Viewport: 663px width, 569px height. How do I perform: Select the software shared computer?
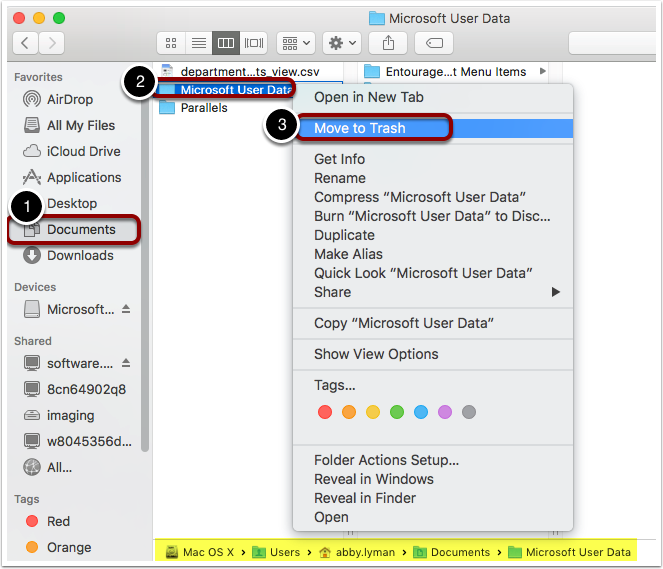point(79,363)
